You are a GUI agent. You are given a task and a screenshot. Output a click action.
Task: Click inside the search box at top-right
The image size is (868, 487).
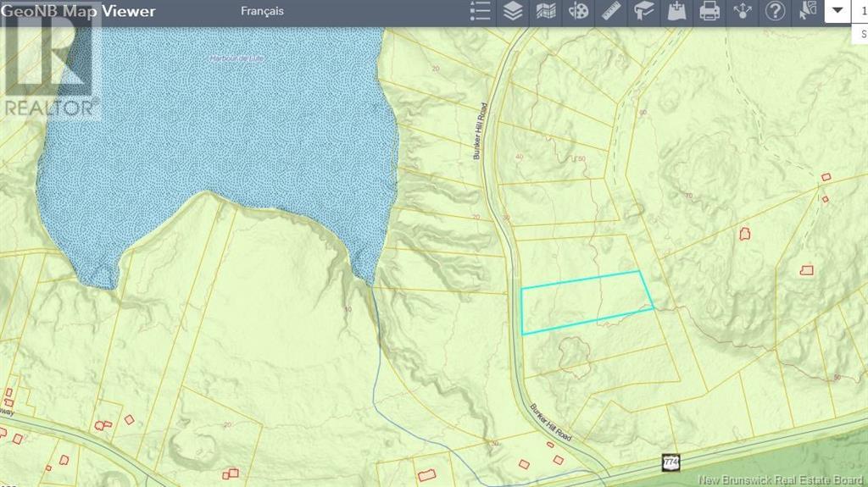[860, 10]
